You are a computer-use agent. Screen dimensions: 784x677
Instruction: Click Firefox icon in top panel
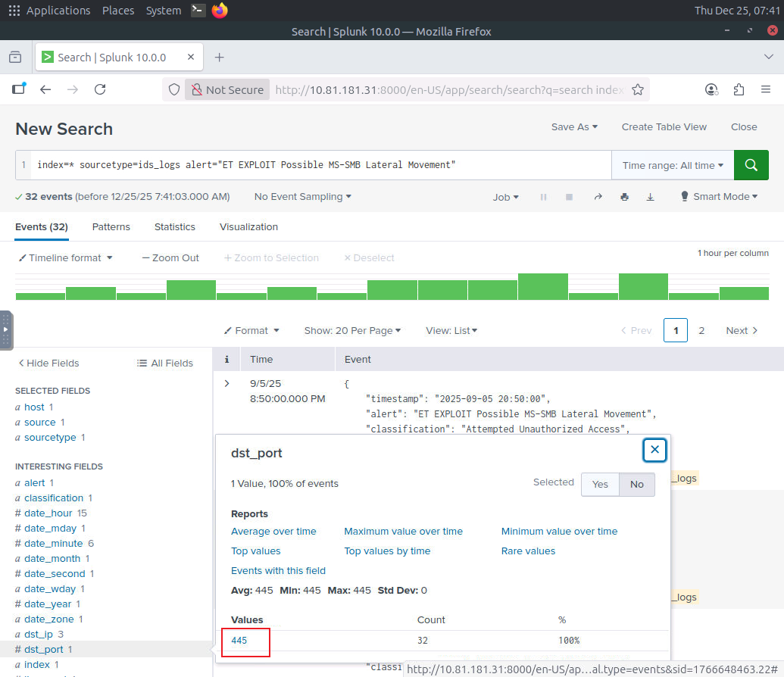[220, 10]
